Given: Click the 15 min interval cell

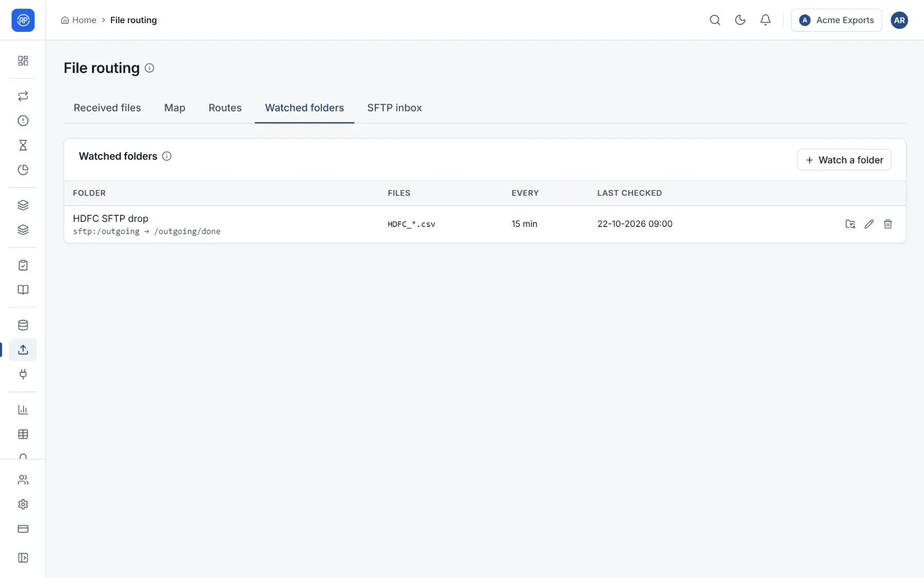Looking at the screenshot, I should pyautogui.click(x=524, y=224).
